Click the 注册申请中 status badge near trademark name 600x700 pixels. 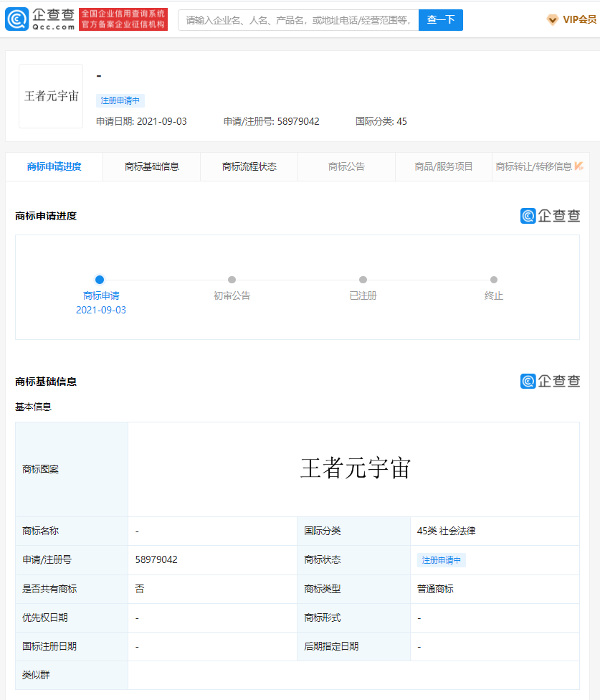(120, 100)
